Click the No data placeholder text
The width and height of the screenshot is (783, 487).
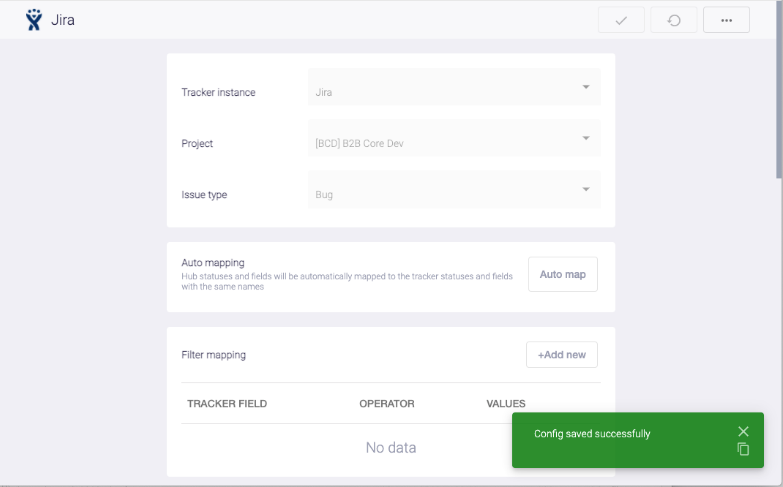[391, 448]
